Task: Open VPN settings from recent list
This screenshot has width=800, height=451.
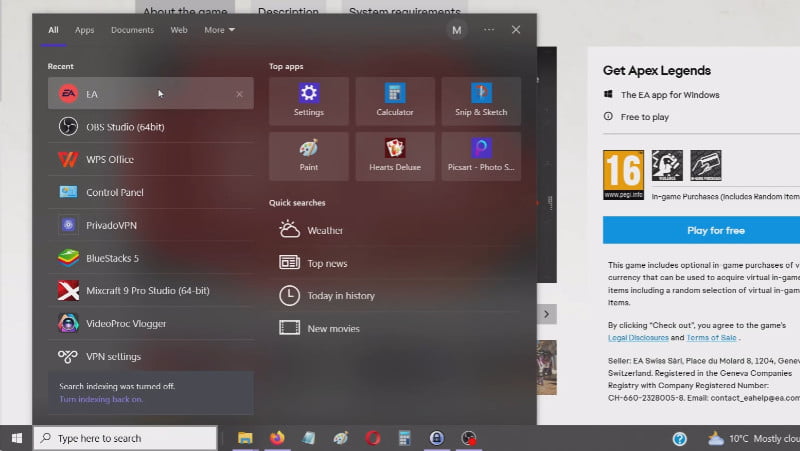Action: tap(151, 356)
